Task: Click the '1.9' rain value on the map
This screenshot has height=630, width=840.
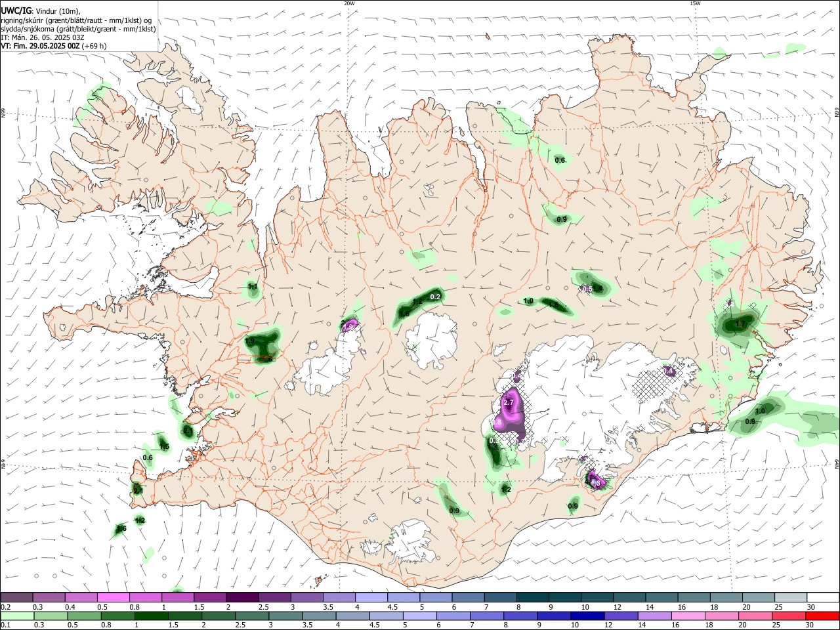Action: [x=249, y=342]
